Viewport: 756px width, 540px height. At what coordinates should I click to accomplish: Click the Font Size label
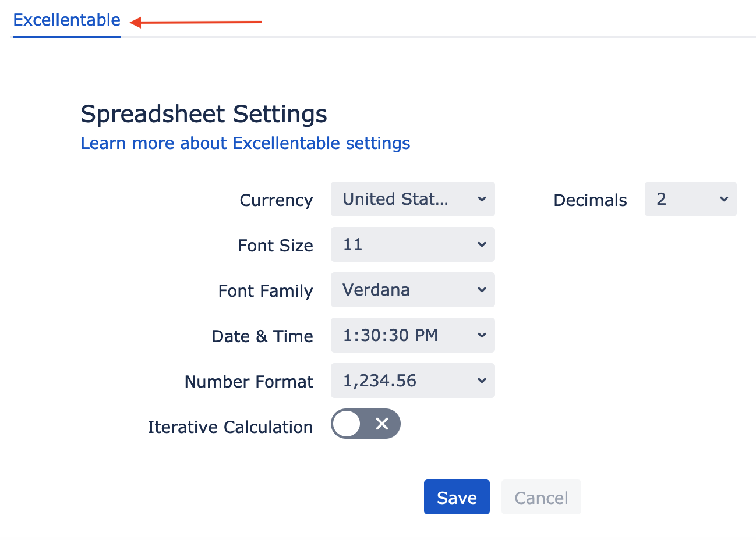tap(275, 246)
